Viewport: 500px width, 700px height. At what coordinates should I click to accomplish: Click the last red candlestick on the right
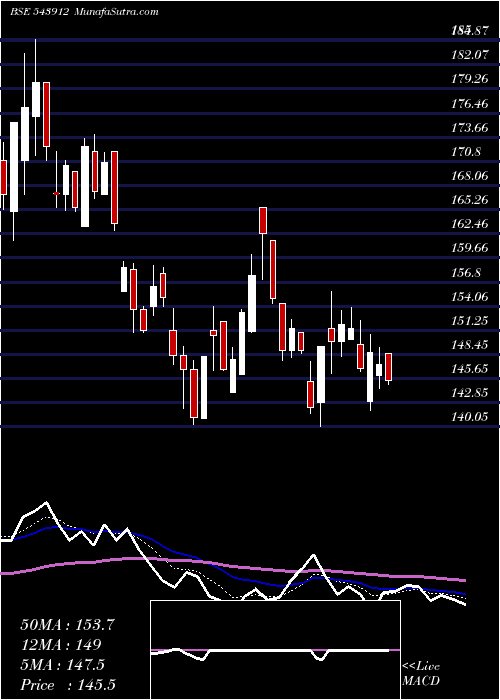[388, 367]
